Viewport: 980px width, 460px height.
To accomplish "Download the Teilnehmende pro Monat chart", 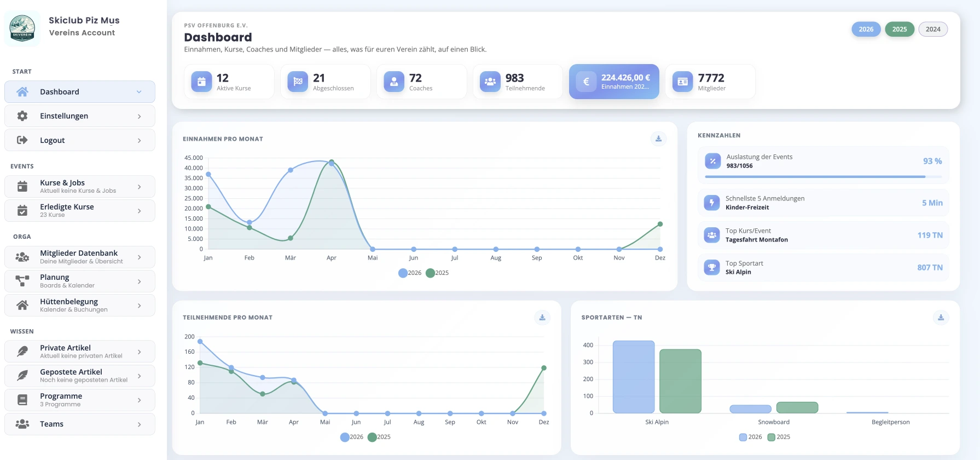I will tap(542, 318).
